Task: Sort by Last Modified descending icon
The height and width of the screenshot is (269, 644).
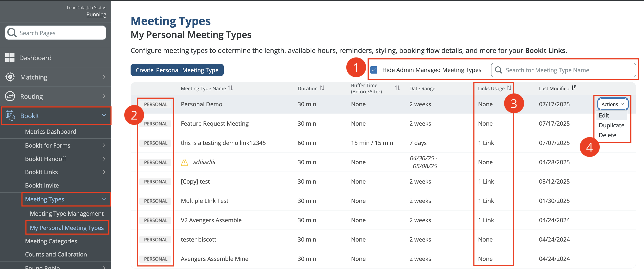Action: coord(574,88)
